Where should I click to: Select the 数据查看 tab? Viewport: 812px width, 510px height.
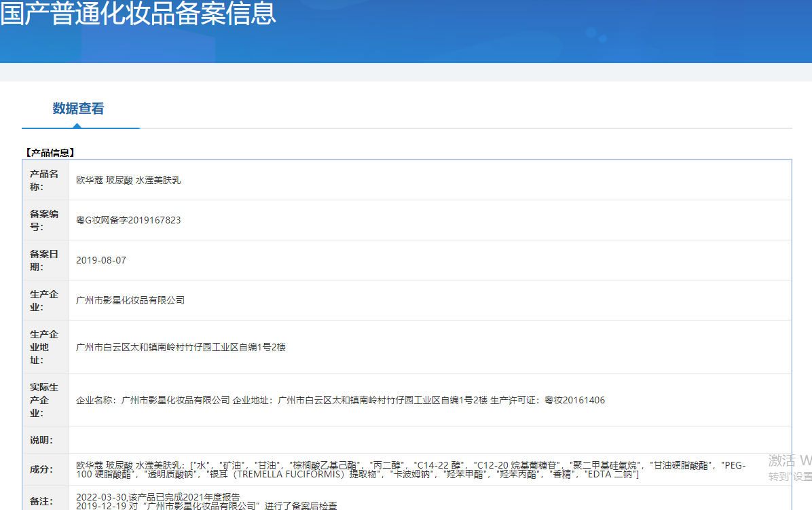(78, 109)
